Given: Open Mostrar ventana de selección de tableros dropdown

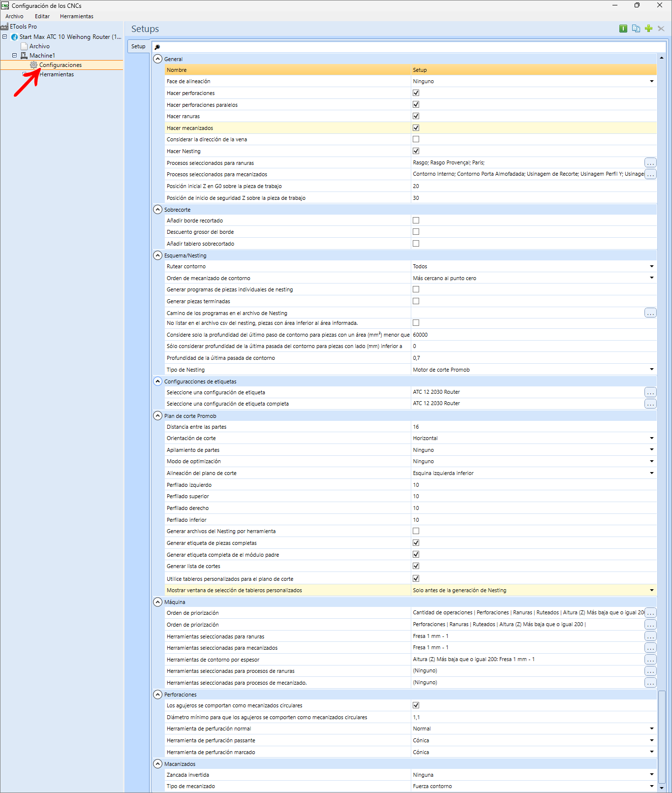Looking at the screenshot, I should point(651,590).
